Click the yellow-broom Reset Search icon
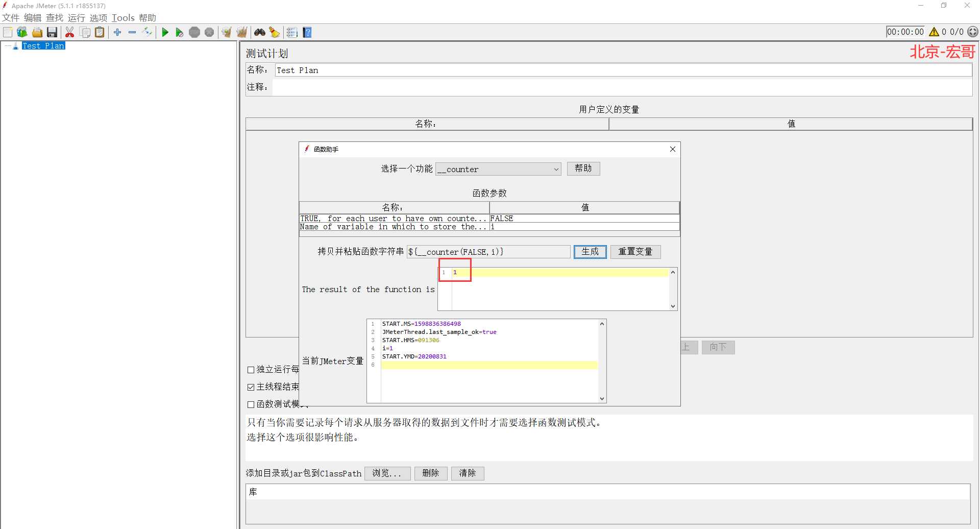This screenshot has width=980, height=529. coord(275,32)
